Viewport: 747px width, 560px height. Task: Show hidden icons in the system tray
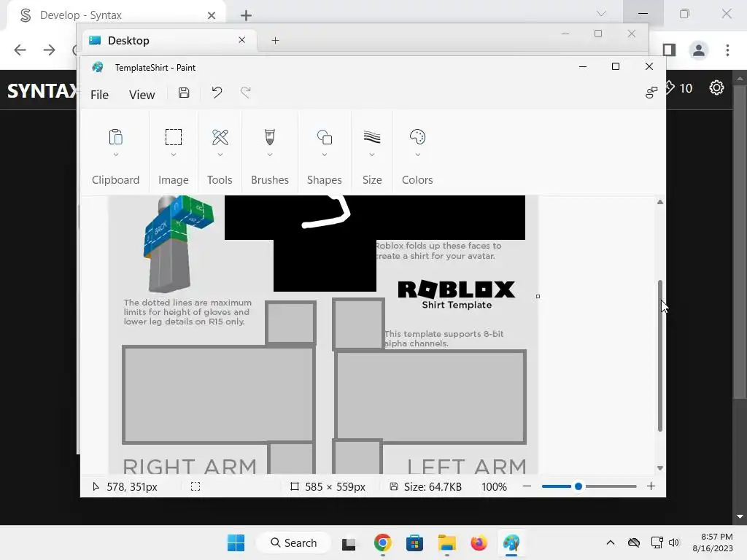(611, 542)
